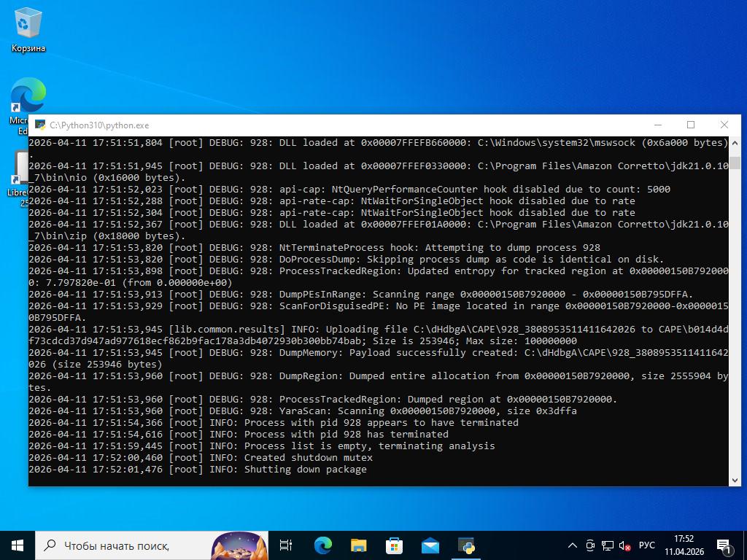The width and height of the screenshot is (747, 560).
Task: Click the console scrollbar down arrow
Action: tap(735, 480)
